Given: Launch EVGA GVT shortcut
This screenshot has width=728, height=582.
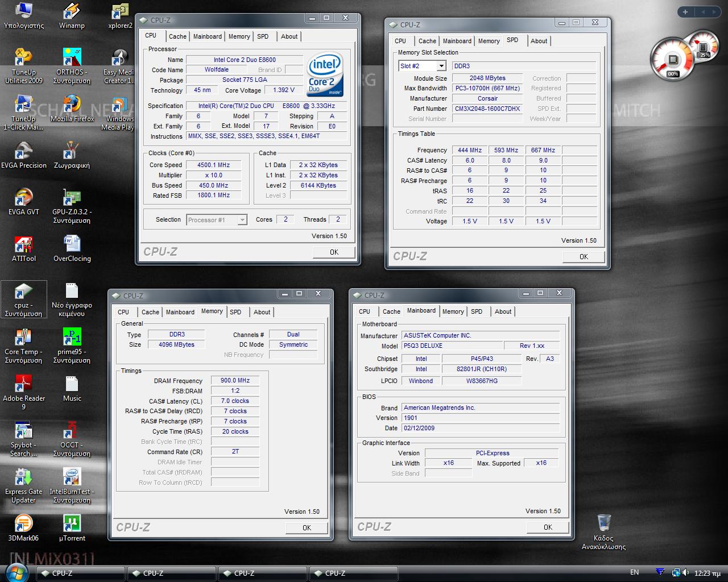Looking at the screenshot, I should [x=24, y=202].
